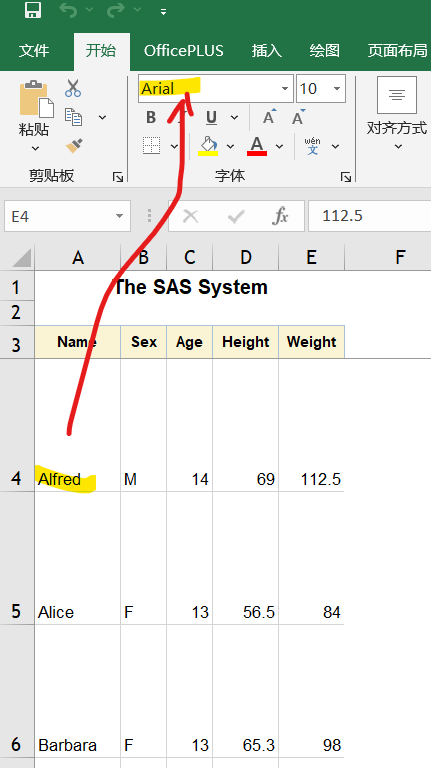This screenshot has height=768, width=431.
Task: Open the Redo history dropdown arrow
Action: [137, 10]
